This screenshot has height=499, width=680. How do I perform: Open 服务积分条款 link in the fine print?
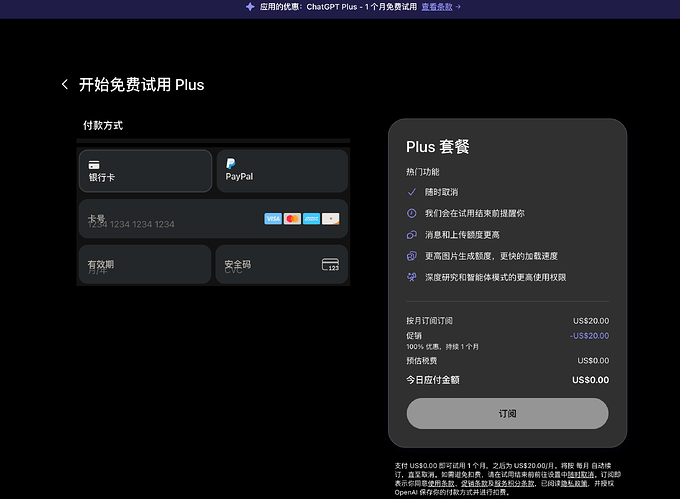coord(514,483)
